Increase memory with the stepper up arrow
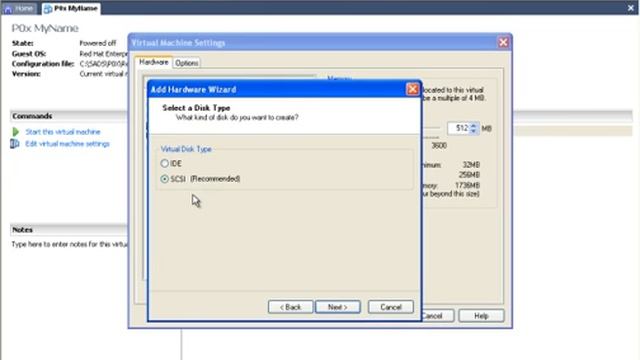640x360 pixels. [473, 126]
